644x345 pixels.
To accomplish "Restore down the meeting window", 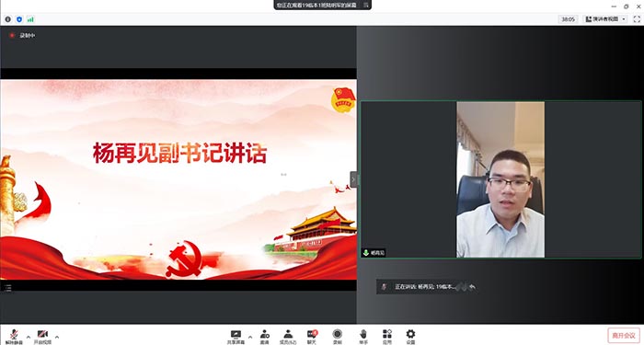I will point(626,6).
